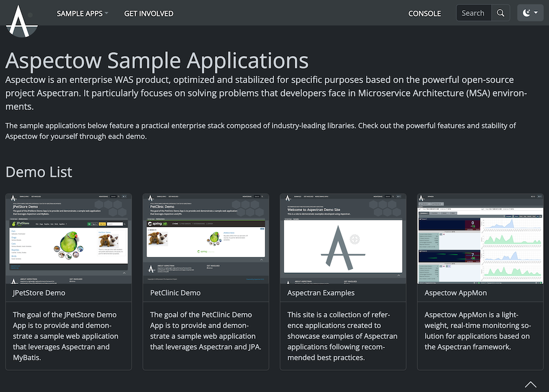Open the PetClinic Demo screenshot thumbnail
Image resolution: width=549 pixels, height=392 pixels.
click(x=206, y=239)
